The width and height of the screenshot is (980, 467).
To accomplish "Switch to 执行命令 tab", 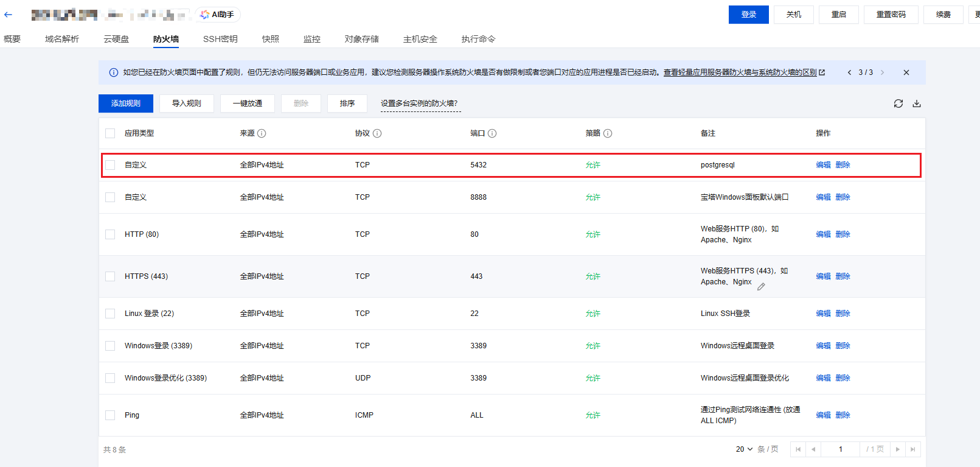I will tap(478, 39).
